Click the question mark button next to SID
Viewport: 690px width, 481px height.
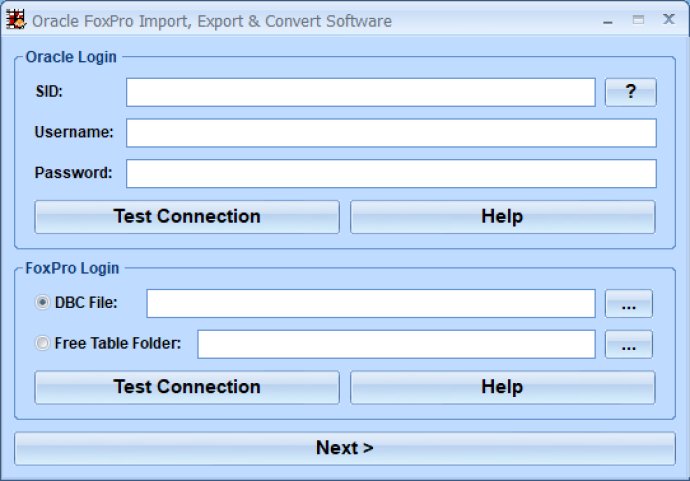click(630, 92)
